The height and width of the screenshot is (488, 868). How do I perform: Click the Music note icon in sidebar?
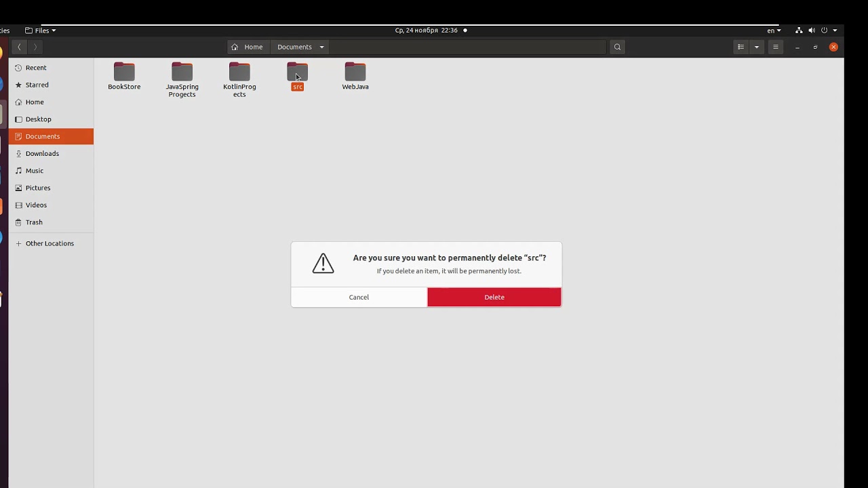click(x=18, y=171)
